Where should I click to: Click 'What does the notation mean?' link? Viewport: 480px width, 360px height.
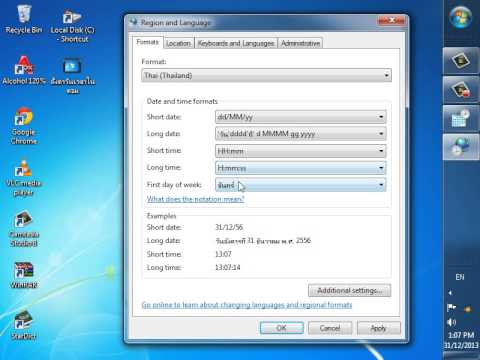(x=196, y=199)
